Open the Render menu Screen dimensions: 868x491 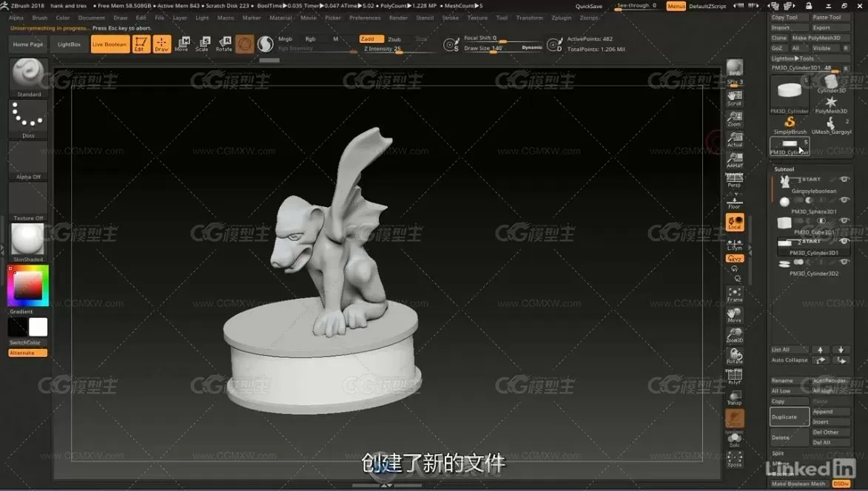click(399, 18)
